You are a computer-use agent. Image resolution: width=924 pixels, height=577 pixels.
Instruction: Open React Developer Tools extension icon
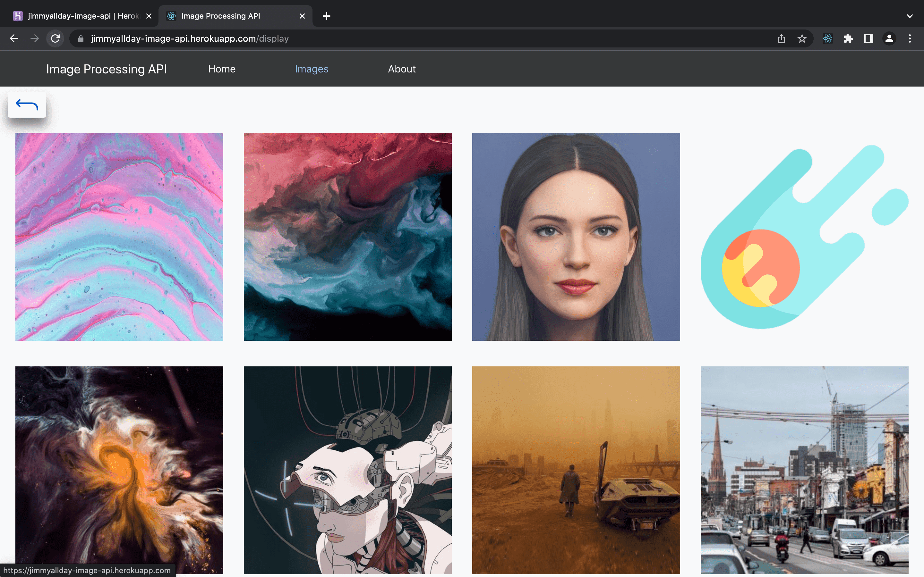[x=827, y=38]
